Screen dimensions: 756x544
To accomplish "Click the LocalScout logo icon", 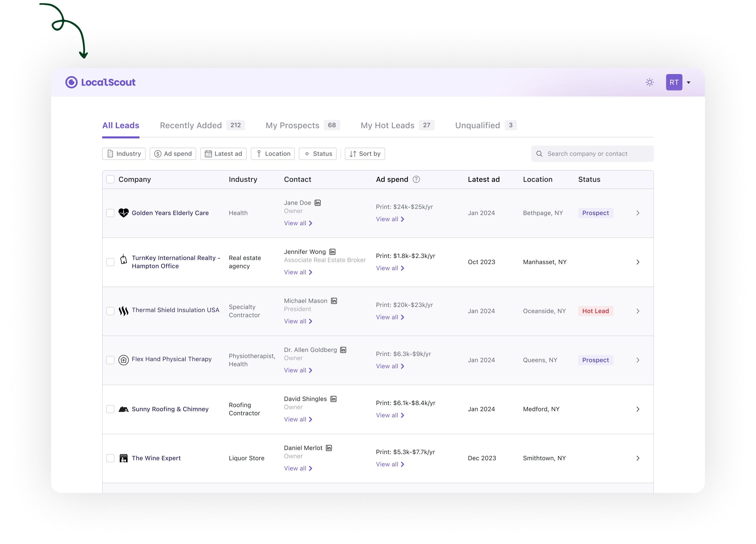I will pyautogui.click(x=71, y=82).
